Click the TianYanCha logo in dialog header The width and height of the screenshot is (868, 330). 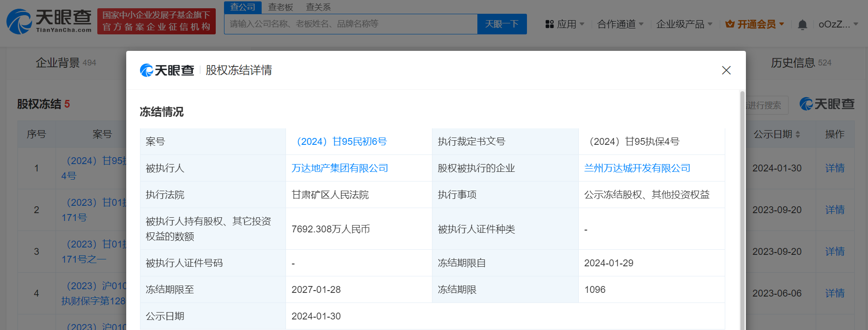[167, 70]
